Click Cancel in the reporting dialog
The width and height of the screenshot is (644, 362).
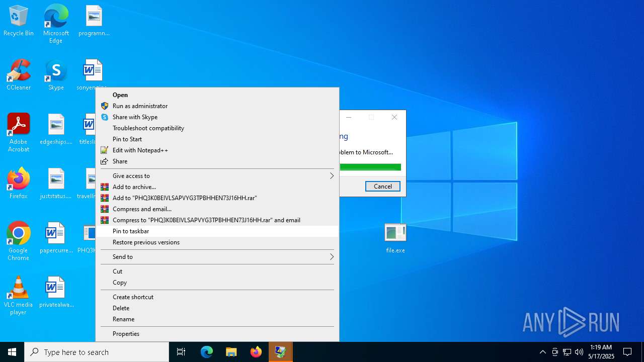point(383,187)
